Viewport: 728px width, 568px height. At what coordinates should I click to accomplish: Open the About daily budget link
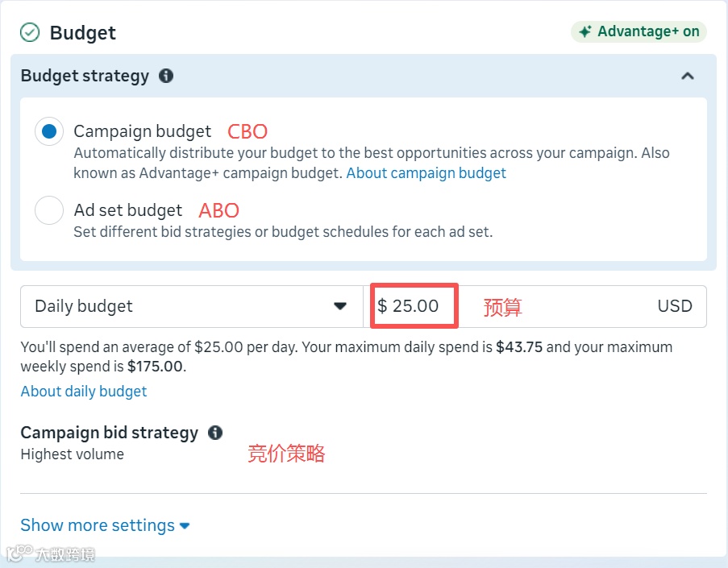[84, 392]
